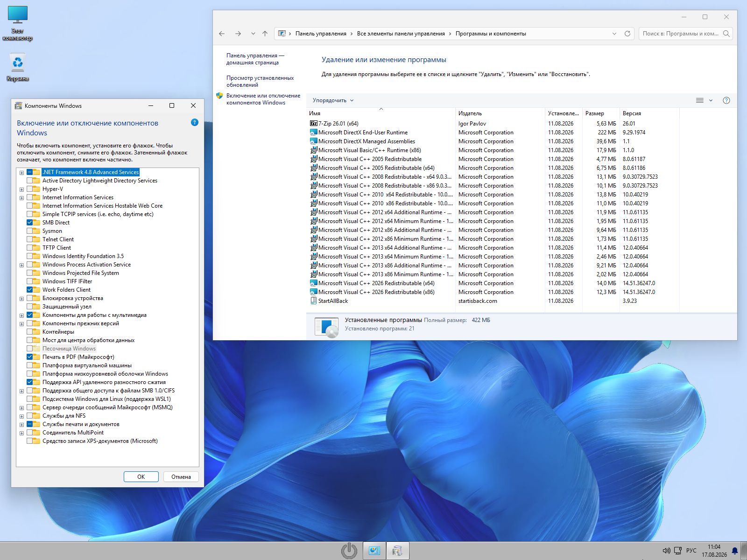Select Microsoft Visual Basic/C++ Runtime (x86) icon
This screenshot has height=560, width=747.
click(x=314, y=150)
